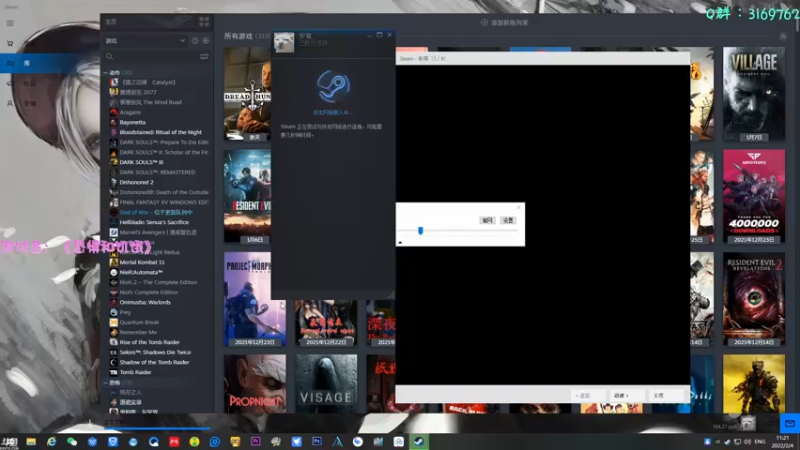Open the Propnight game cover
800x450 pixels.
[255, 384]
